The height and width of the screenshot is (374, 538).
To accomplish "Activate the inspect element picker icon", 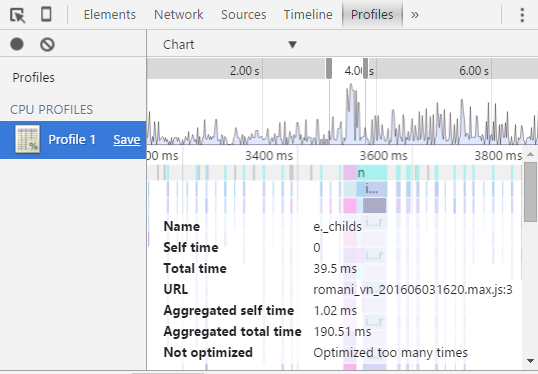I will [x=17, y=15].
